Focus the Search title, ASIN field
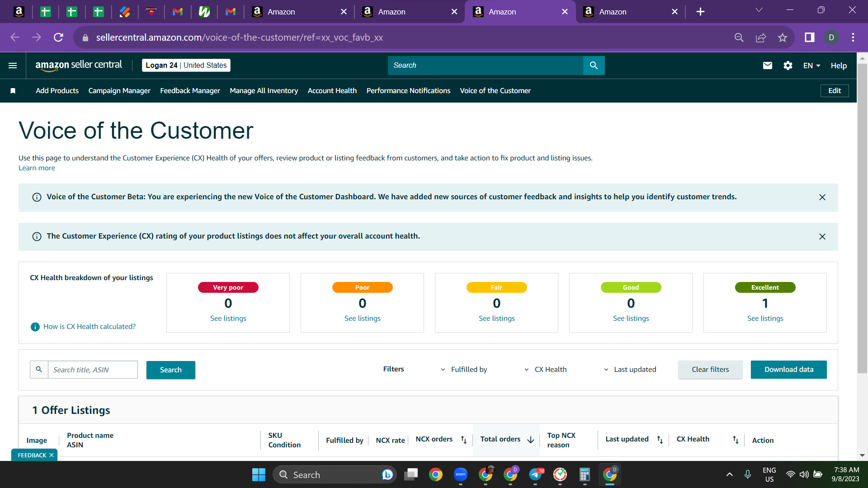868x488 pixels. (x=93, y=370)
